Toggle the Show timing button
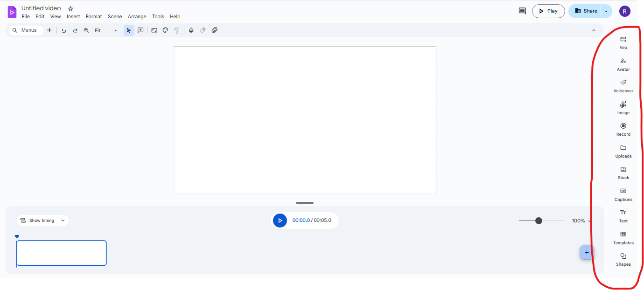The width and height of the screenshot is (644, 290). tap(37, 221)
